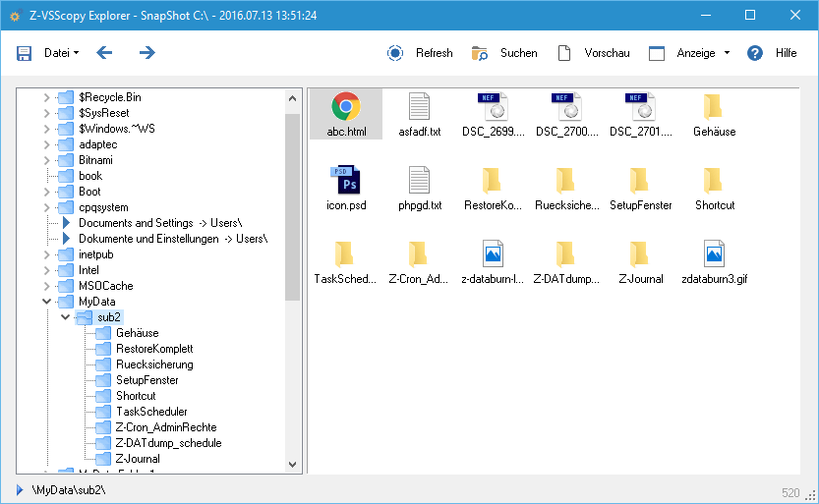Screen dimensions: 819x504
Task: Expand the Bitnami tree node
Action: point(46,160)
